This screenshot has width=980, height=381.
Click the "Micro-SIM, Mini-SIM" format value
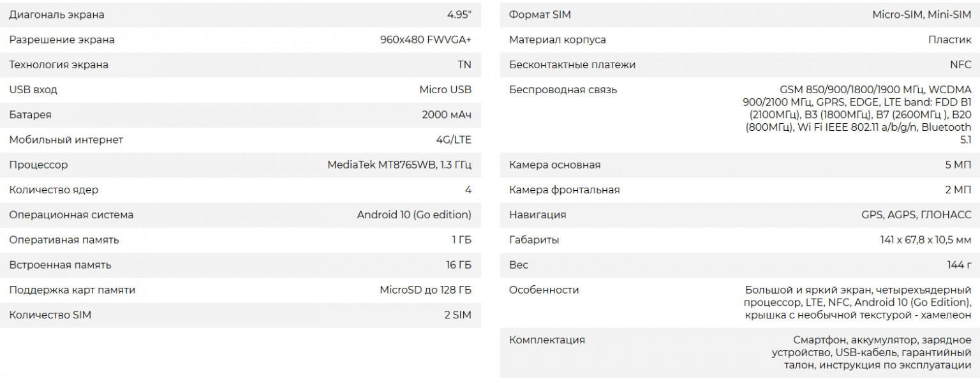point(922,15)
